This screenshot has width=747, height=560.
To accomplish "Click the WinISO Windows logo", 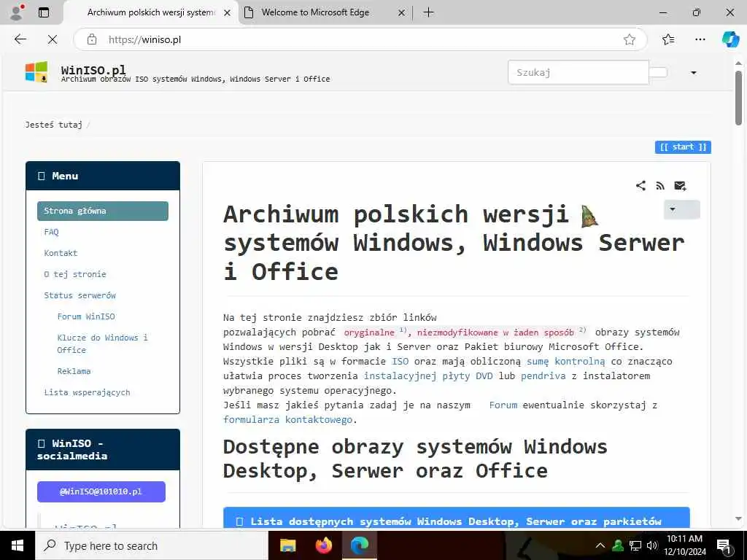I will point(36,72).
